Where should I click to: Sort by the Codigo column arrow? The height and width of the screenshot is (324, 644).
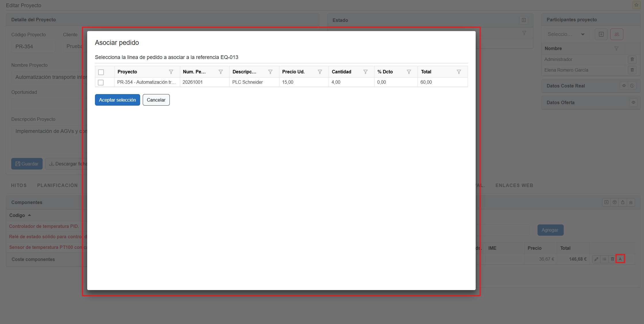[x=29, y=215]
